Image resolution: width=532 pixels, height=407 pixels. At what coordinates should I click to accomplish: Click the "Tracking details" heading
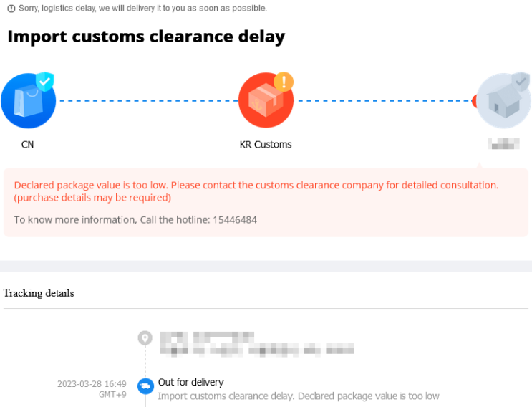point(39,293)
